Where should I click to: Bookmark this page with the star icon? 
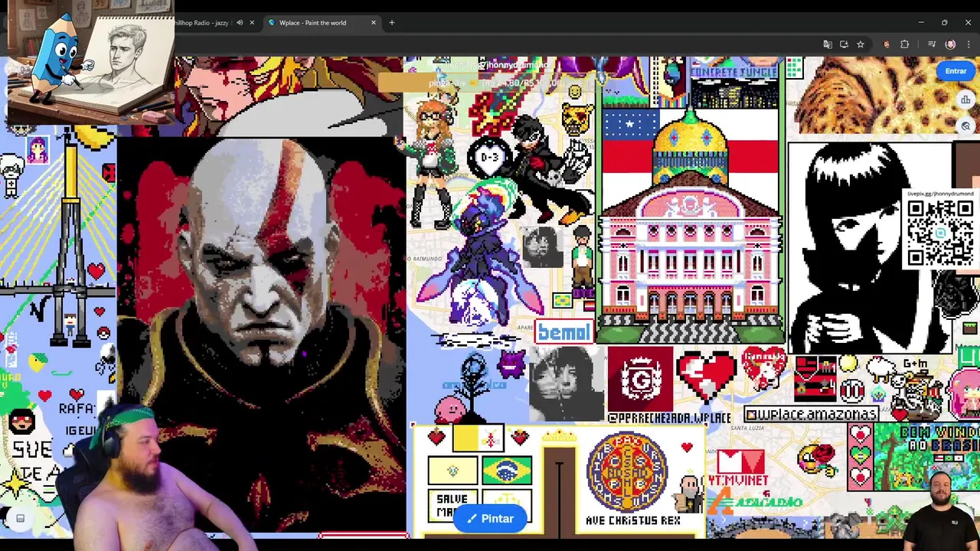click(860, 44)
